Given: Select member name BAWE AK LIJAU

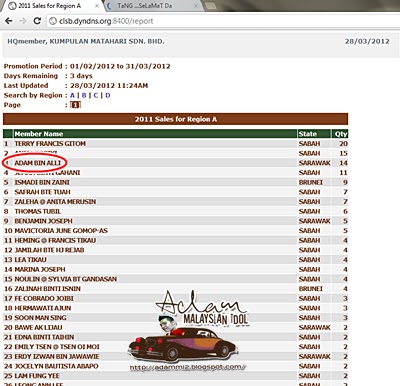Looking at the screenshot, I should [38, 327].
